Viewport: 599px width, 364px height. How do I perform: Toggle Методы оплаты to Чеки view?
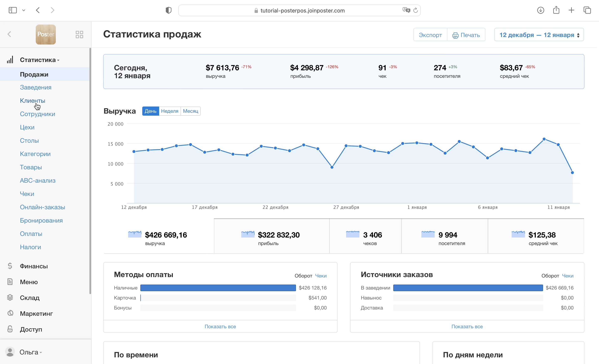click(321, 276)
